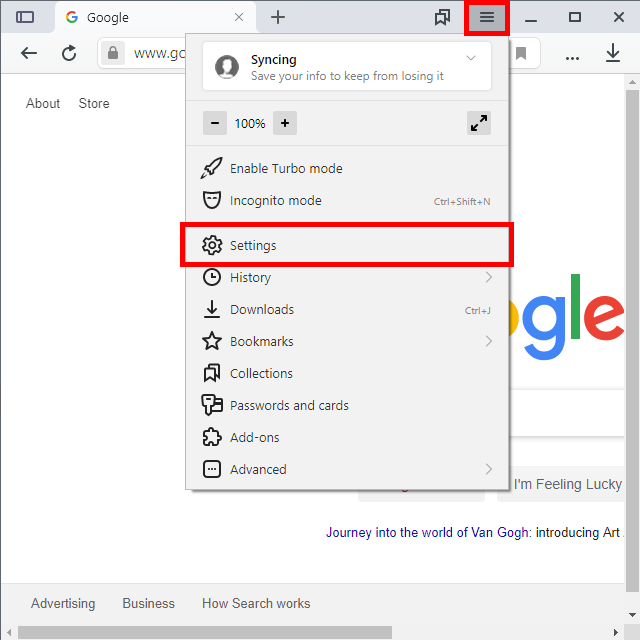Click the rocket Turbo mode icon
640x640 pixels.
coord(211,168)
